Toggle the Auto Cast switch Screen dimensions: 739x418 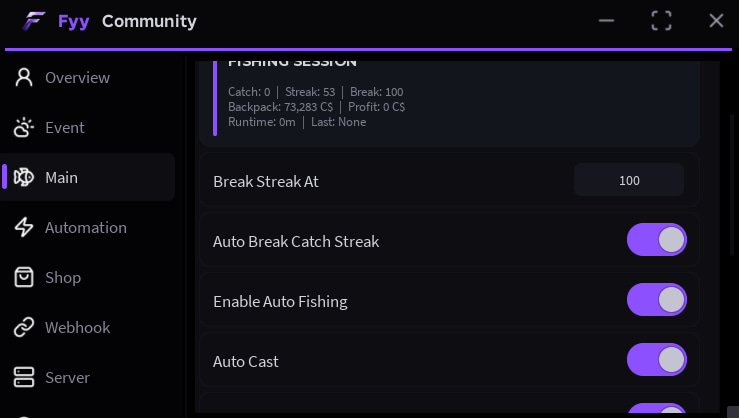657,360
